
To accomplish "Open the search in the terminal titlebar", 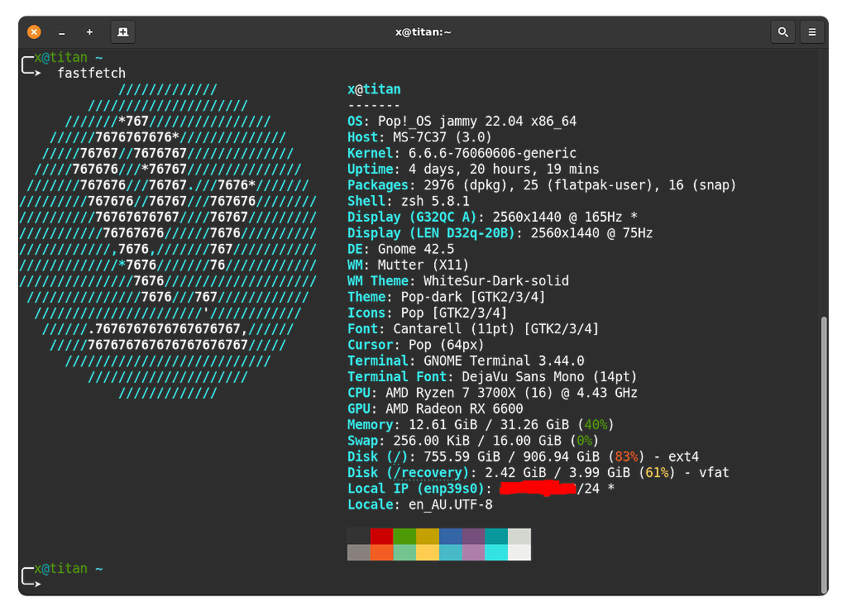I will click(x=782, y=31).
